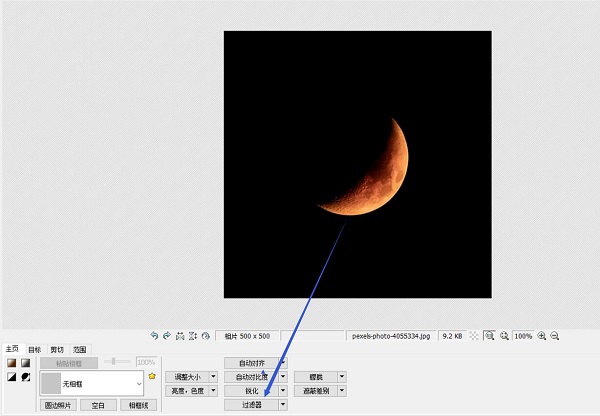This screenshot has width=600, height=416.
Task: Select the sepia tone effect icon
Action: pos(11,363)
